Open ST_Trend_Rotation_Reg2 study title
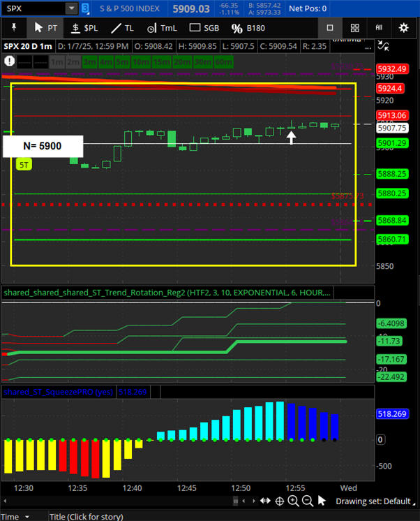 167,293
